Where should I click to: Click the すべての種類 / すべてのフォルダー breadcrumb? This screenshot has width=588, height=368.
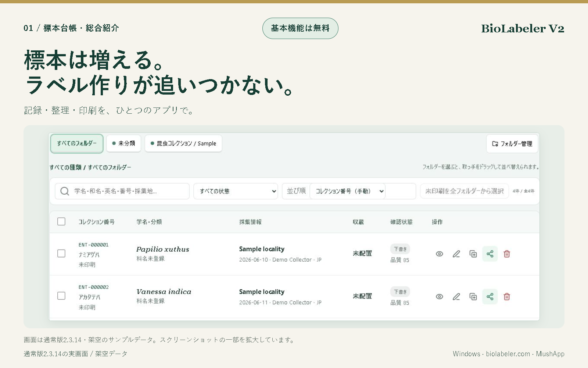[x=90, y=167]
